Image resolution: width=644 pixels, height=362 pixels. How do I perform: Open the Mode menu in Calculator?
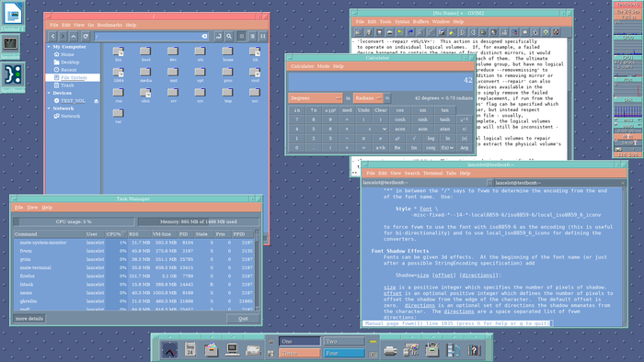click(323, 66)
